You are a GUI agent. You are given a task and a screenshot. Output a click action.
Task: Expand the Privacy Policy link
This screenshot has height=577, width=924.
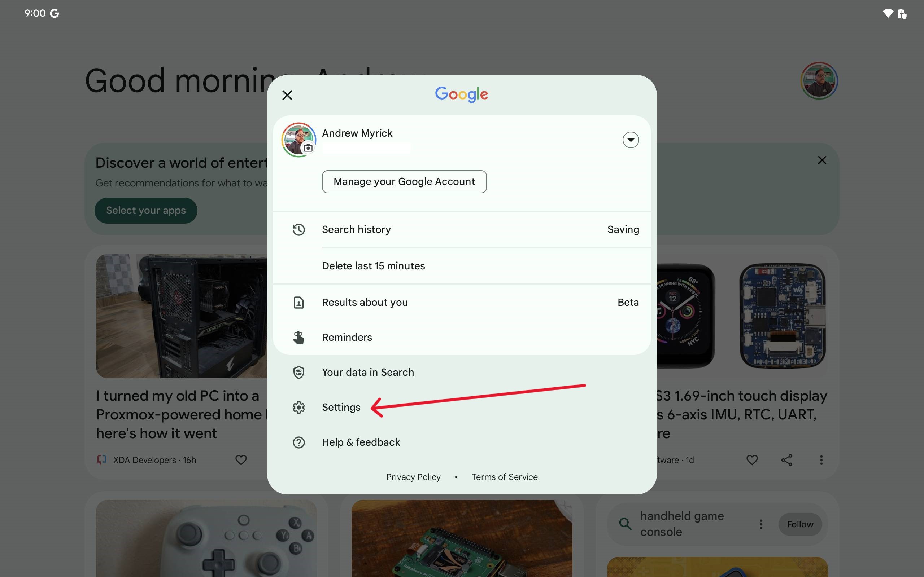(413, 477)
